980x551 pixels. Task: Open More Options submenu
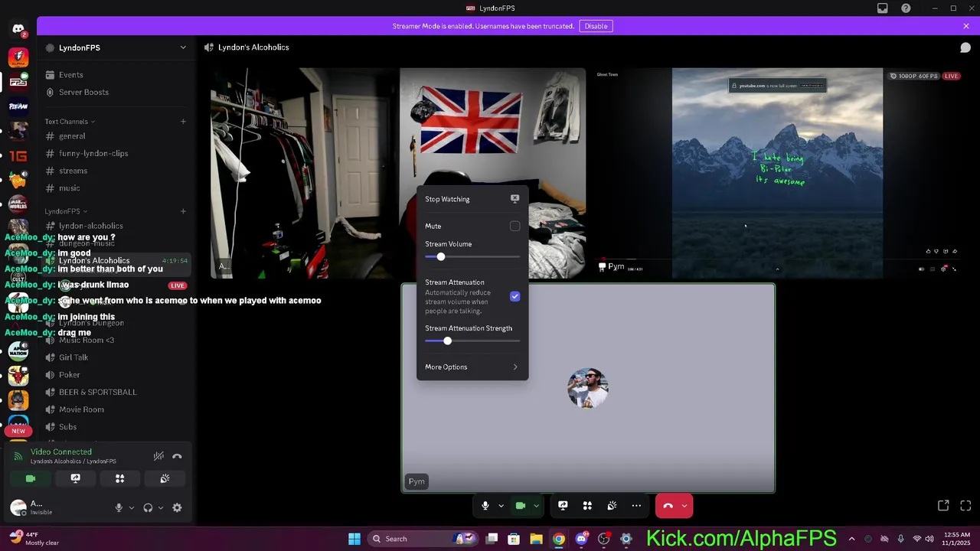click(x=472, y=367)
